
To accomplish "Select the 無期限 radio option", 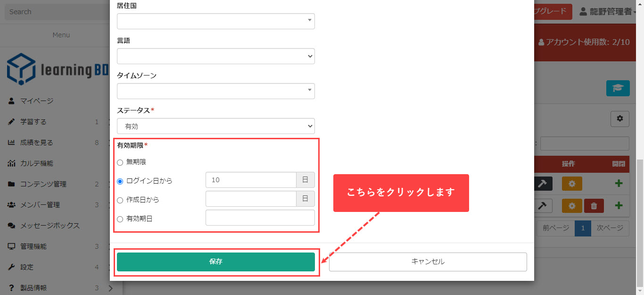I will 120,162.
